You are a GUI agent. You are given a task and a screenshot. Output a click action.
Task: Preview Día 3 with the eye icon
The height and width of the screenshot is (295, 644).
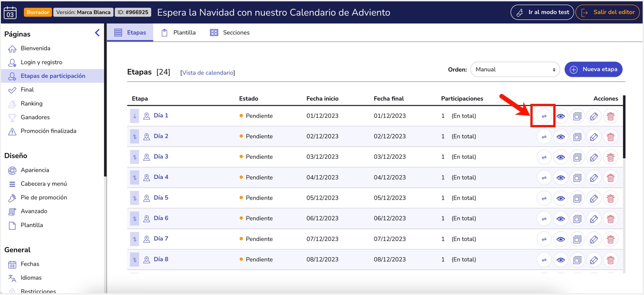(560, 157)
